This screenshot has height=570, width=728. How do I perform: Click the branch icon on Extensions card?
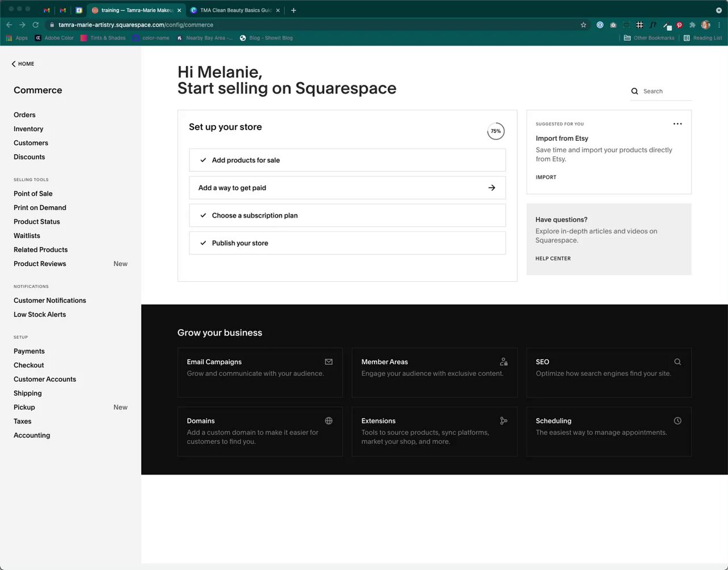point(503,421)
